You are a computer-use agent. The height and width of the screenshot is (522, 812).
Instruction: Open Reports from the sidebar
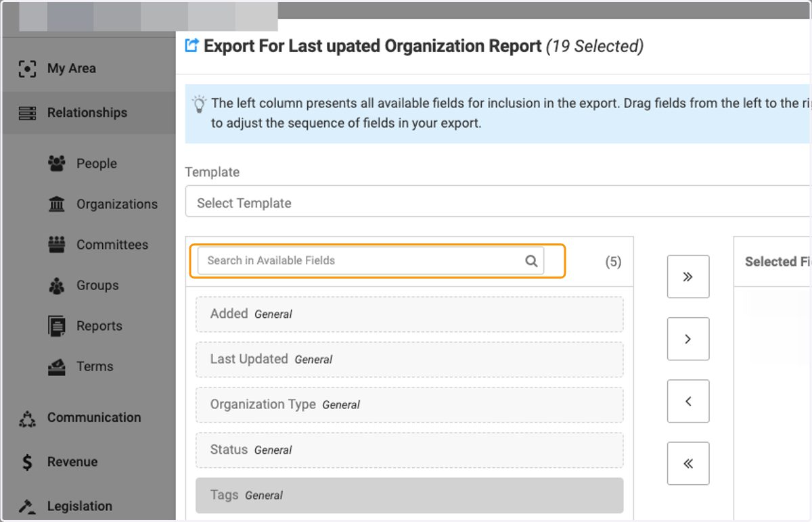click(x=99, y=326)
